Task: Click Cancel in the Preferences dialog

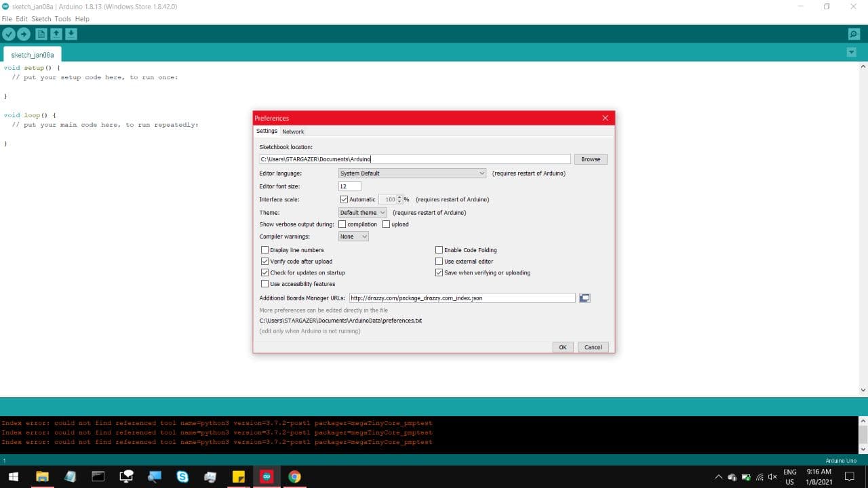Action: (593, 347)
